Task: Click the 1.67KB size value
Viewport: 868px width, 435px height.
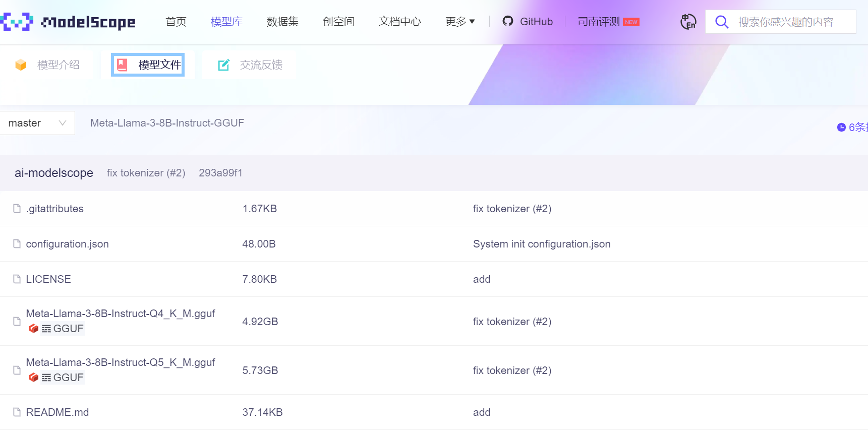Action: click(x=260, y=209)
